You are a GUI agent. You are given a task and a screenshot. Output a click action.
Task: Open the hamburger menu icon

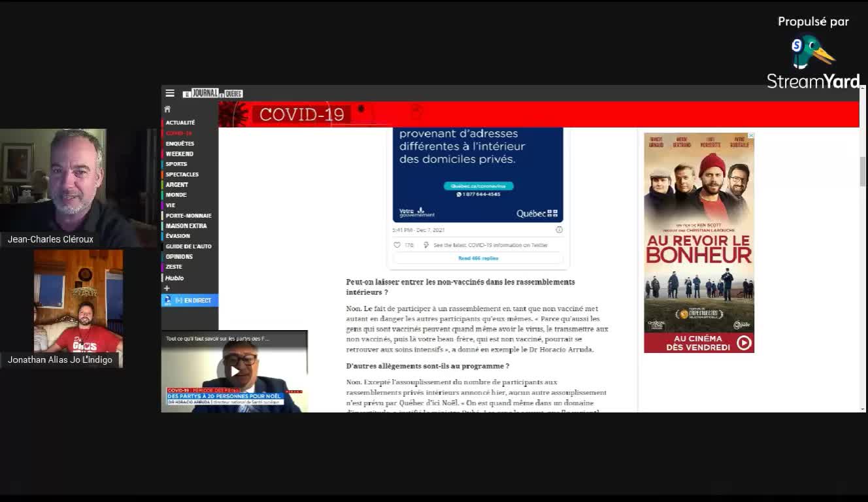pos(170,93)
